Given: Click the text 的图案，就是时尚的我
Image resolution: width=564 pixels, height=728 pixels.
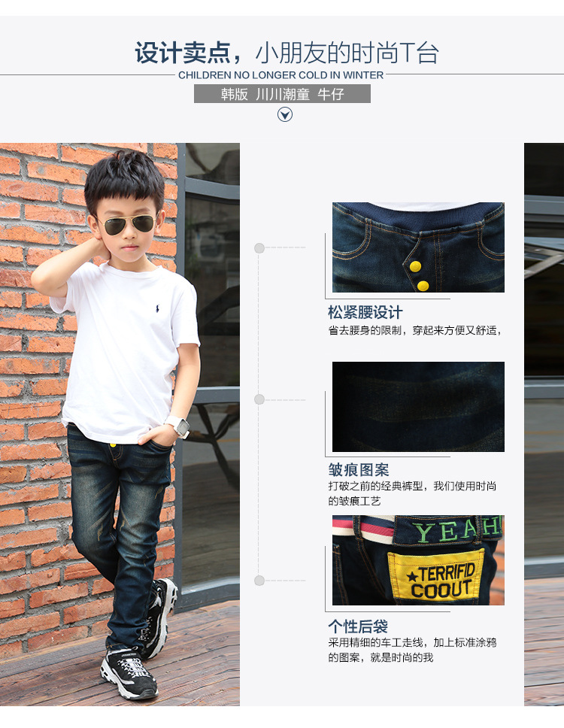Looking at the screenshot, I should click(x=381, y=657).
